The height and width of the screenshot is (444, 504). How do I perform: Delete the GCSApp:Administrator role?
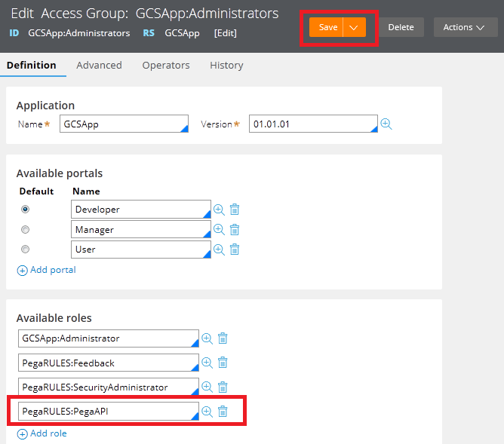coord(223,338)
